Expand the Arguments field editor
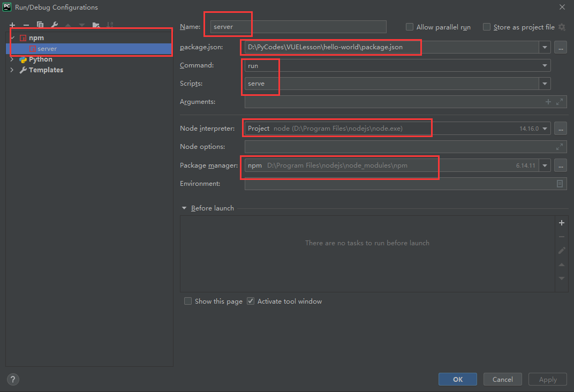574x392 pixels. [x=560, y=102]
